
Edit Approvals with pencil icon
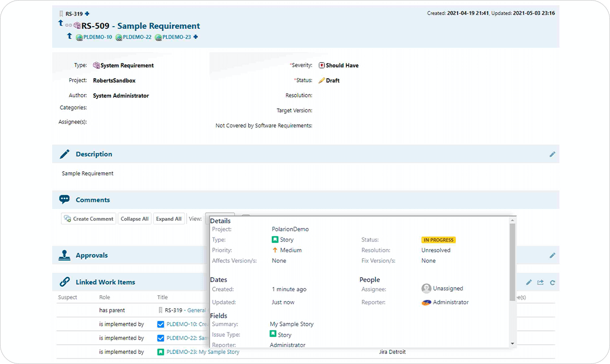552,255
